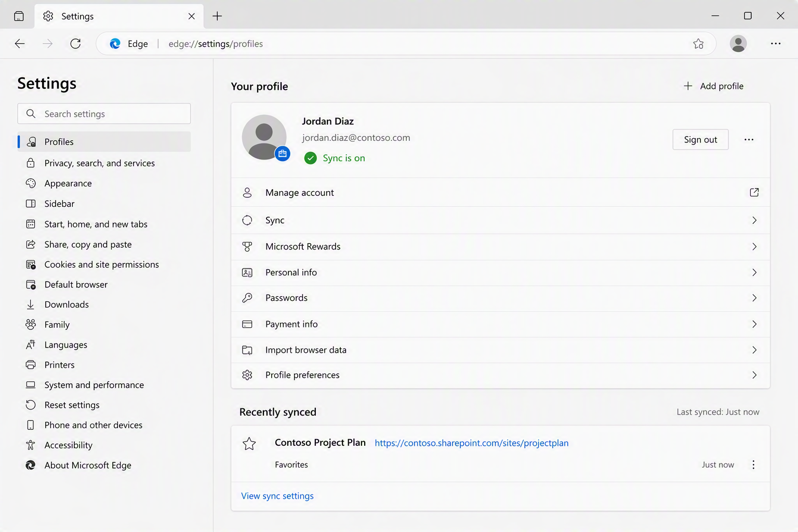798x532 pixels.
Task: Click the favorites star beside Contoso Project Plan
Action: point(249,443)
